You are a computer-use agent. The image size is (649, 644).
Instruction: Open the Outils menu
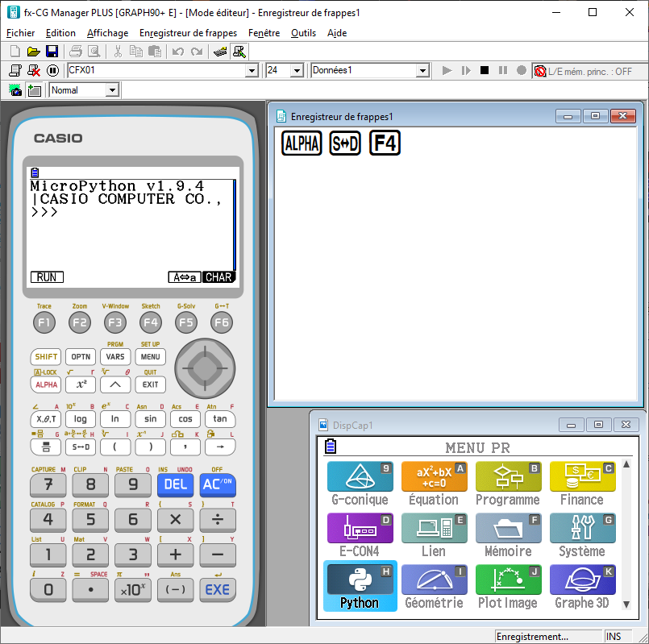pyautogui.click(x=303, y=33)
